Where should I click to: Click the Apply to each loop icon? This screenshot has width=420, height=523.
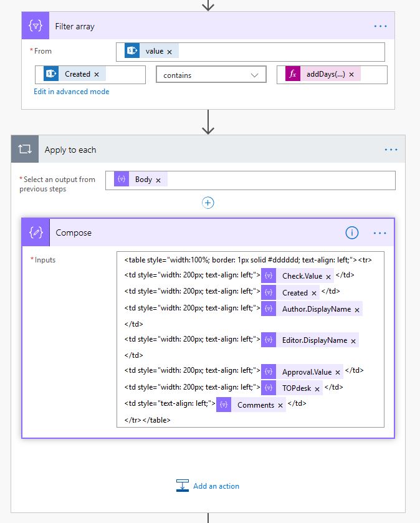(x=26, y=150)
